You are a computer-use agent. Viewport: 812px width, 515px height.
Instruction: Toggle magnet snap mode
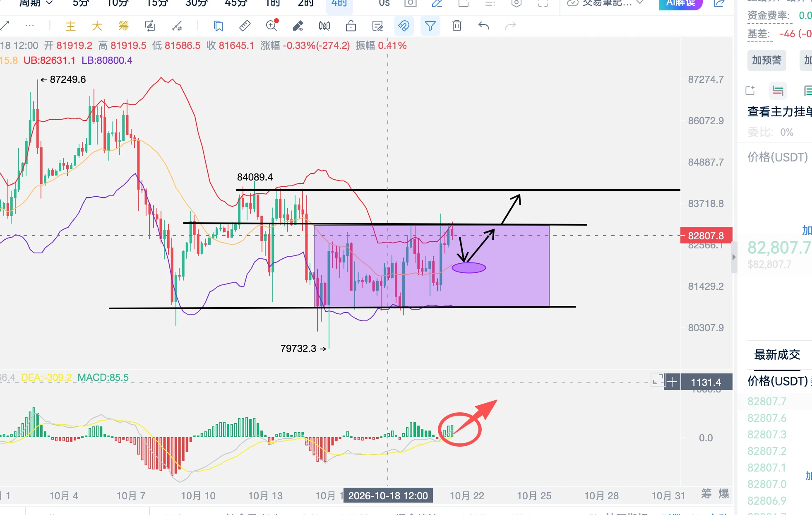point(404,26)
